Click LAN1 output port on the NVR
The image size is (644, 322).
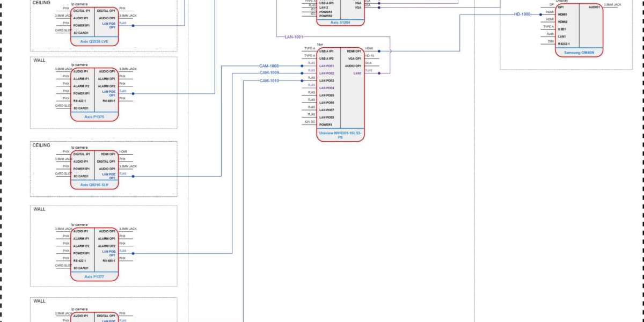click(x=357, y=73)
